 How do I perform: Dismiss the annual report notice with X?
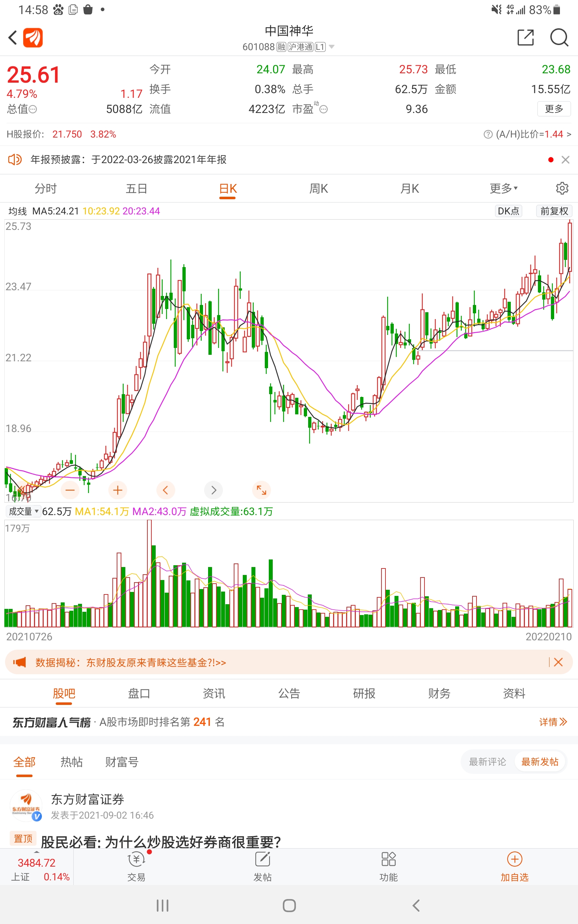pyautogui.click(x=565, y=160)
